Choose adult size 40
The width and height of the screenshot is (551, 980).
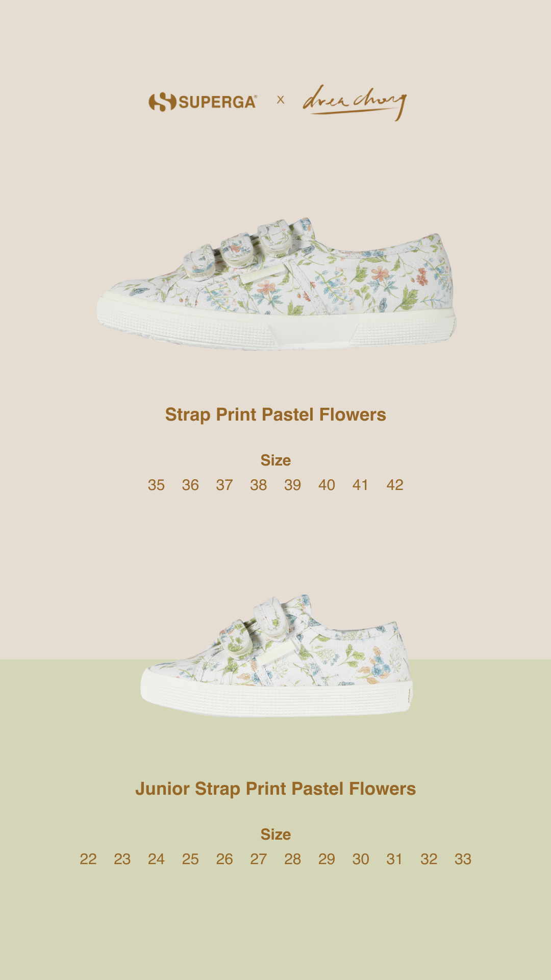327,485
